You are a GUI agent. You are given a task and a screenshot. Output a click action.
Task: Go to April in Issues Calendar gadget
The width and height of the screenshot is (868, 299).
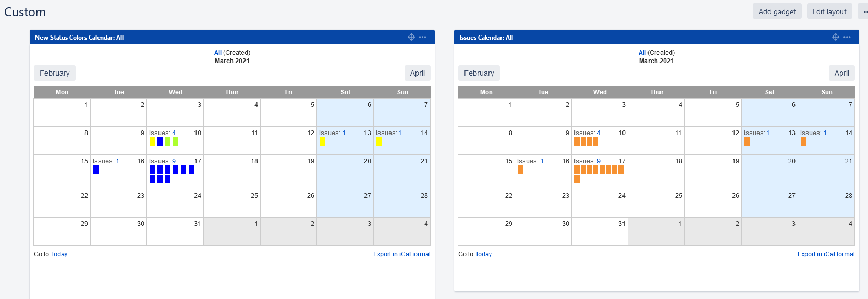[841, 73]
